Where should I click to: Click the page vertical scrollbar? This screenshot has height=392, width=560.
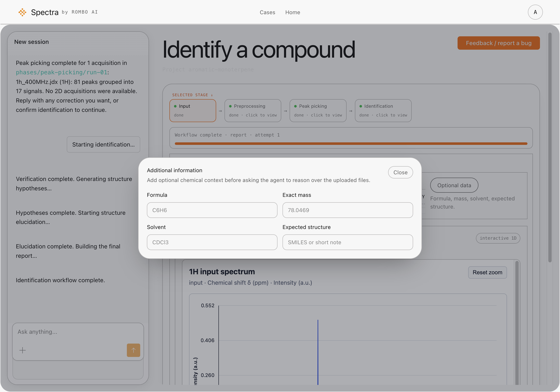[550, 147]
